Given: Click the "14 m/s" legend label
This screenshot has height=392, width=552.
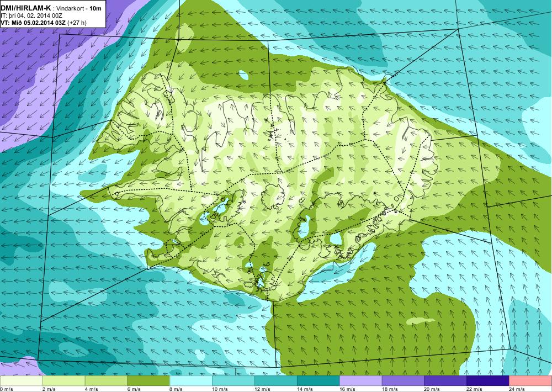Looking at the screenshot, I should [305, 389].
